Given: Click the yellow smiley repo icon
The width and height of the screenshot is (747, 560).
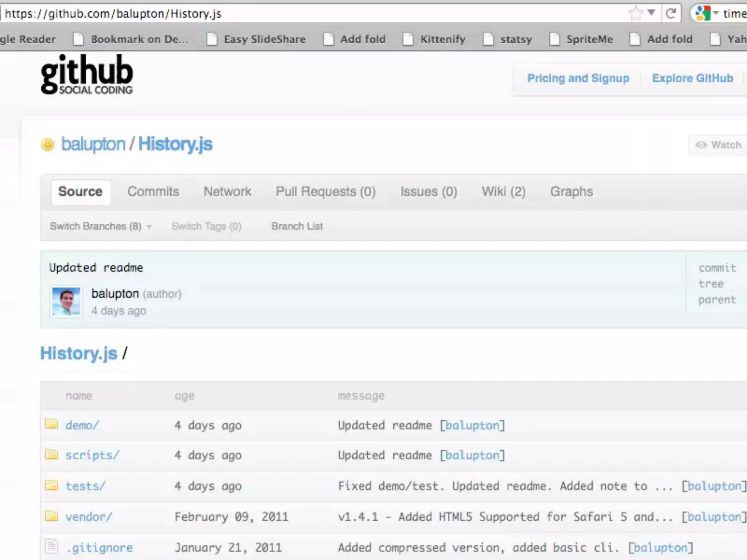Looking at the screenshot, I should point(47,144).
